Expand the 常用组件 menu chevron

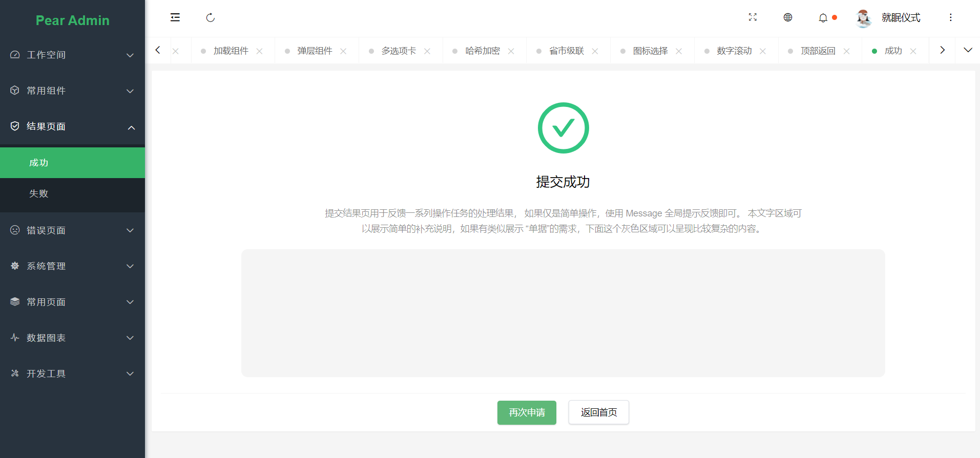(131, 91)
